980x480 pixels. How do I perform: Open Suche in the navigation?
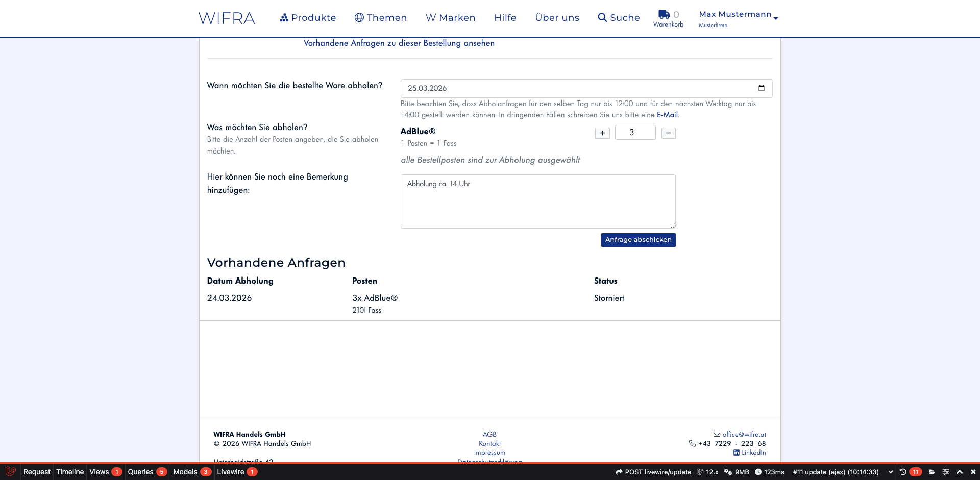click(619, 18)
